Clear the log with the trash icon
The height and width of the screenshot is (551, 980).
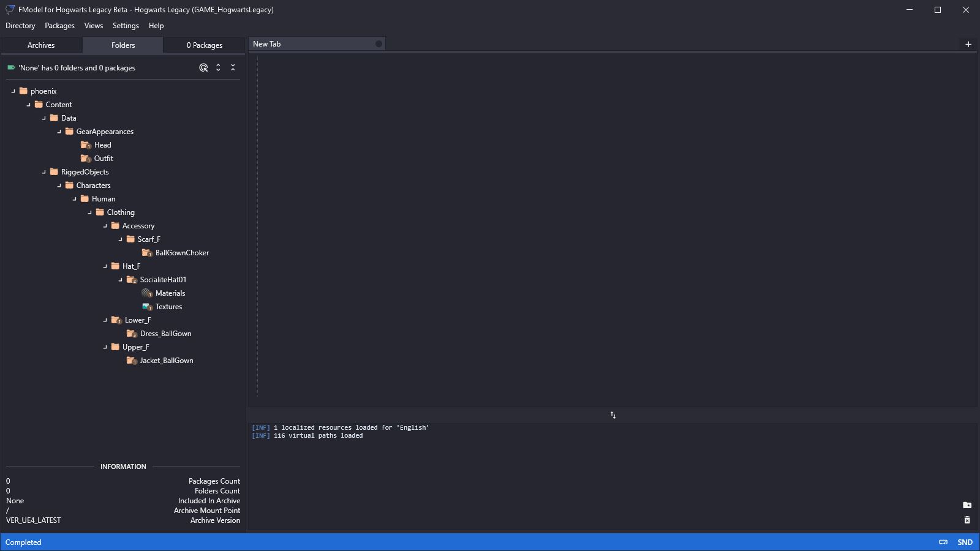pyautogui.click(x=967, y=520)
